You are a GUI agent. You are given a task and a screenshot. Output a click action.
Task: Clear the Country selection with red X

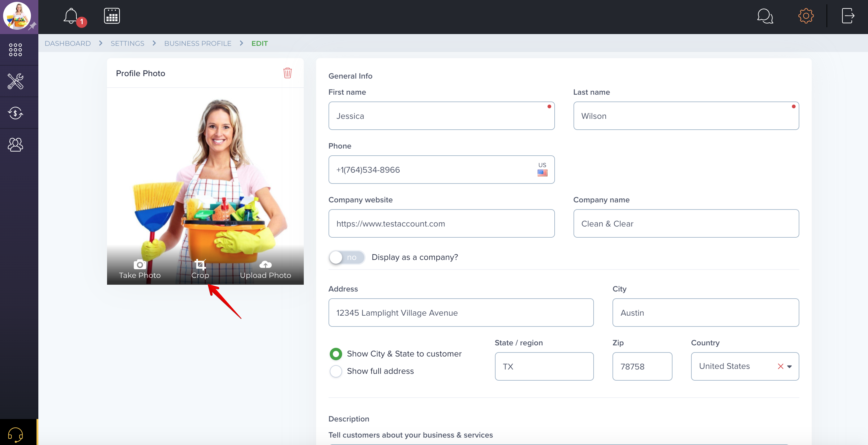coord(780,366)
